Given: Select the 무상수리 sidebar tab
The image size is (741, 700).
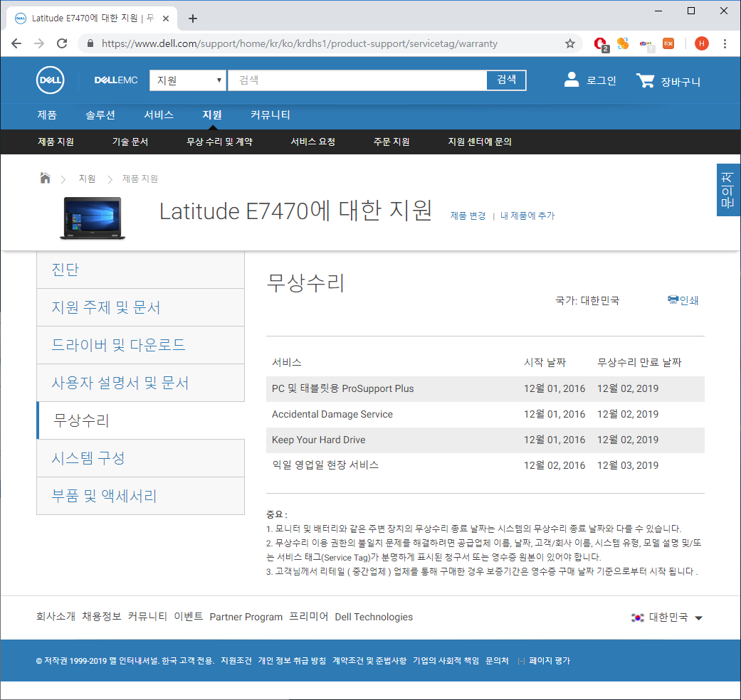Looking at the screenshot, I should 140,420.
